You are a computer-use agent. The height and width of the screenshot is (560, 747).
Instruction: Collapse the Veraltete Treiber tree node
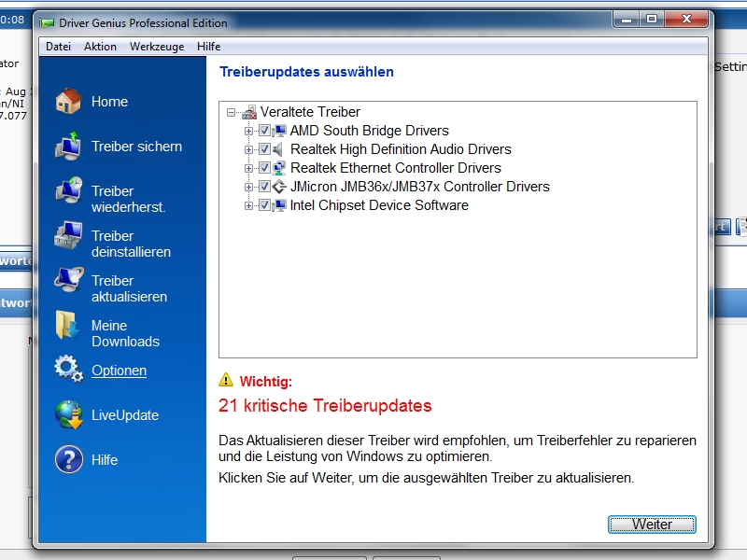point(231,112)
